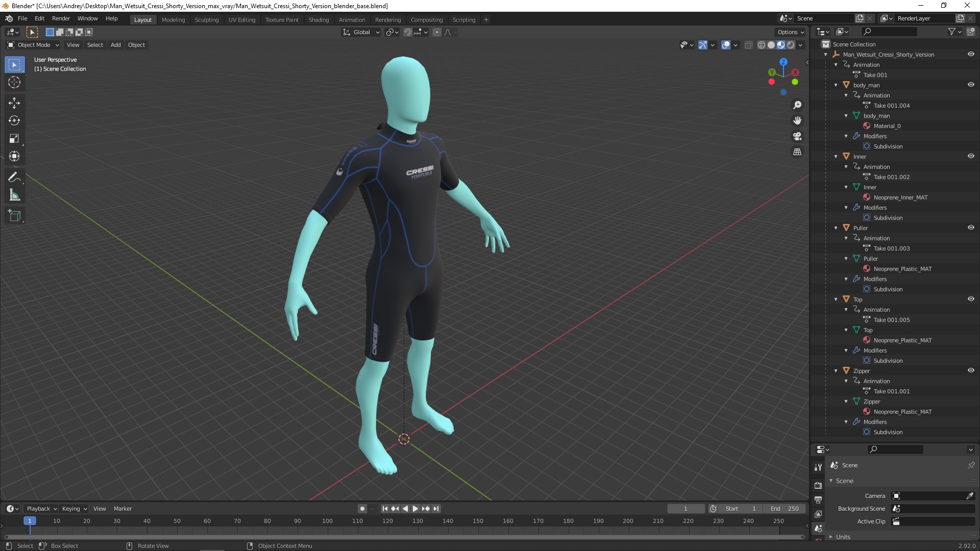Screen dimensions: 980x551
Task: Click the pan view hand icon
Action: 797,120
